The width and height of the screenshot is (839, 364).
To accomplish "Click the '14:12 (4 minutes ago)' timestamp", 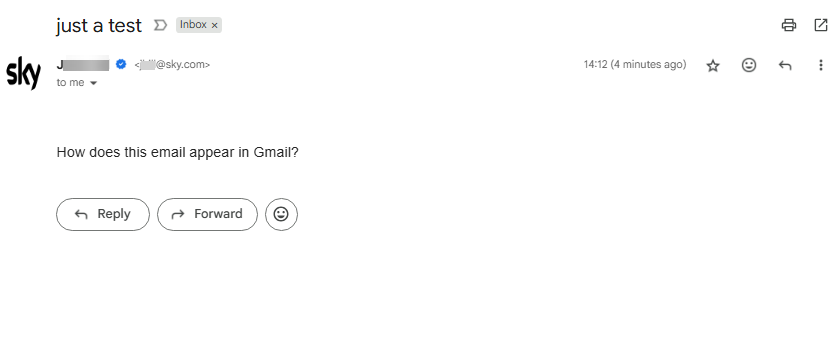I will 635,65.
